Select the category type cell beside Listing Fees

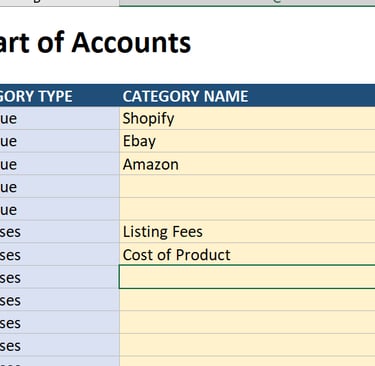pos(60,232)
